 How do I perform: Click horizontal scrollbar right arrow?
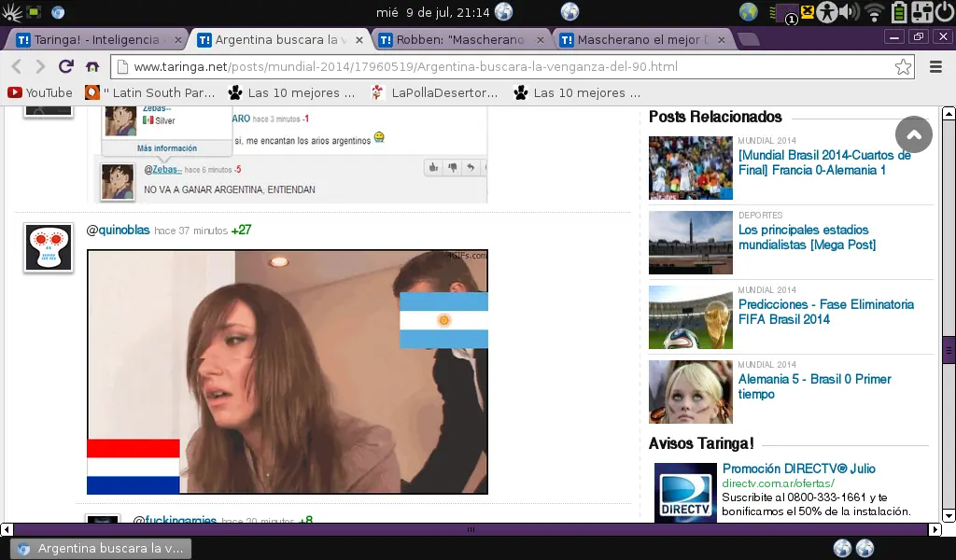pos(935,529)
